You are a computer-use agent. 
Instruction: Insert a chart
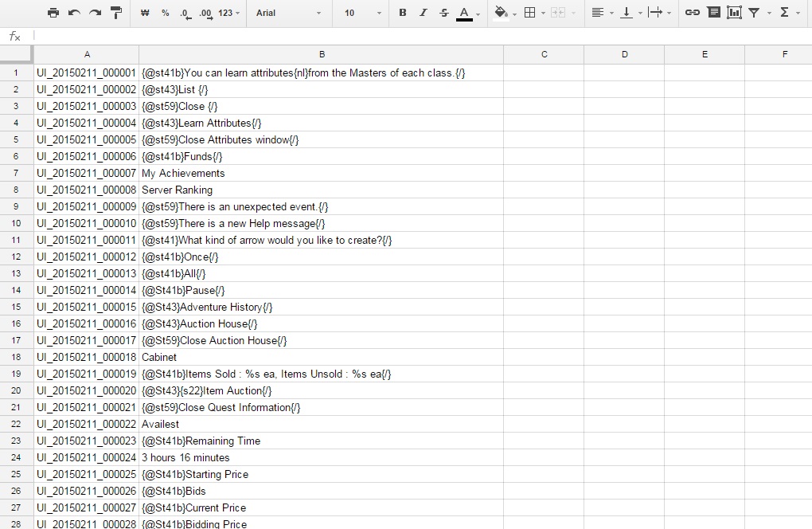[x=734, y=13]
